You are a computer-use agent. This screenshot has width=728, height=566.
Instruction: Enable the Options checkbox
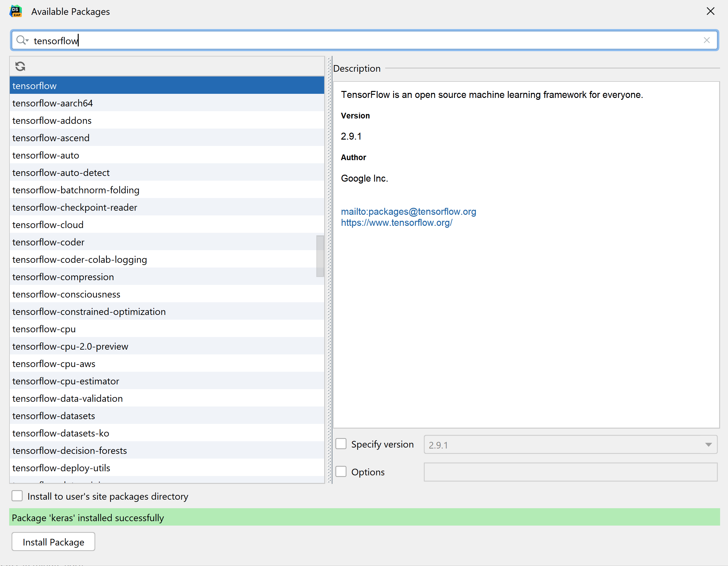(x=341, y=472)
